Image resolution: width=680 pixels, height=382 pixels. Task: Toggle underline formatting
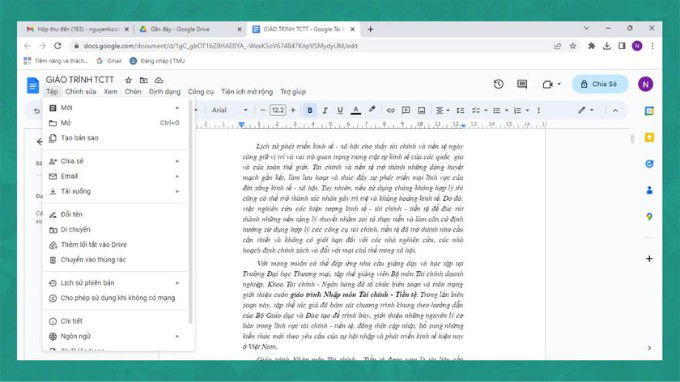tap(340, 111)
